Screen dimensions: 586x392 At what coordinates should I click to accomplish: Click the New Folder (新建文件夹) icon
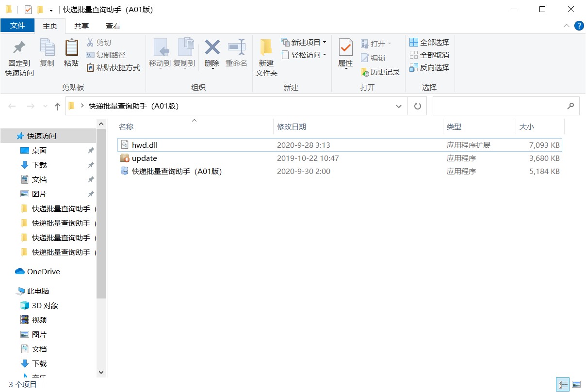(266, 48)
